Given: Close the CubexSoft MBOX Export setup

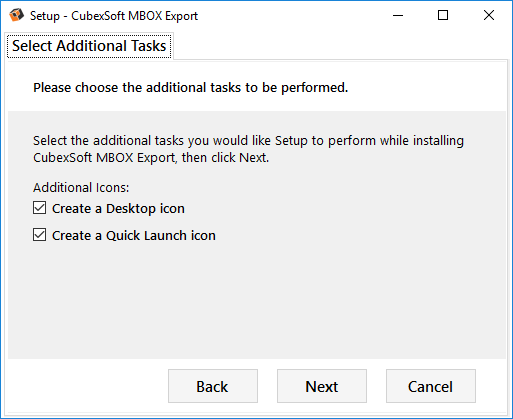Looking at the screenshot, I should tap(489, 15).
